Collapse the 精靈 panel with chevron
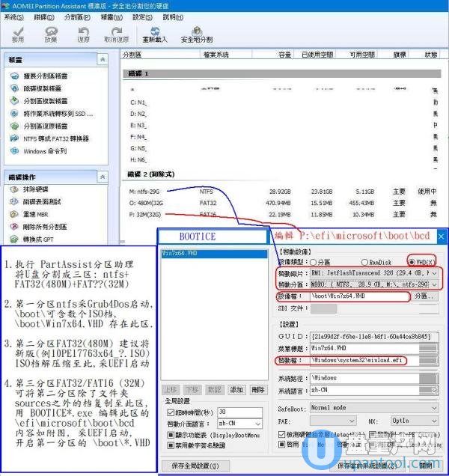This screenshot has width=449, height=476. pos(102,59)
